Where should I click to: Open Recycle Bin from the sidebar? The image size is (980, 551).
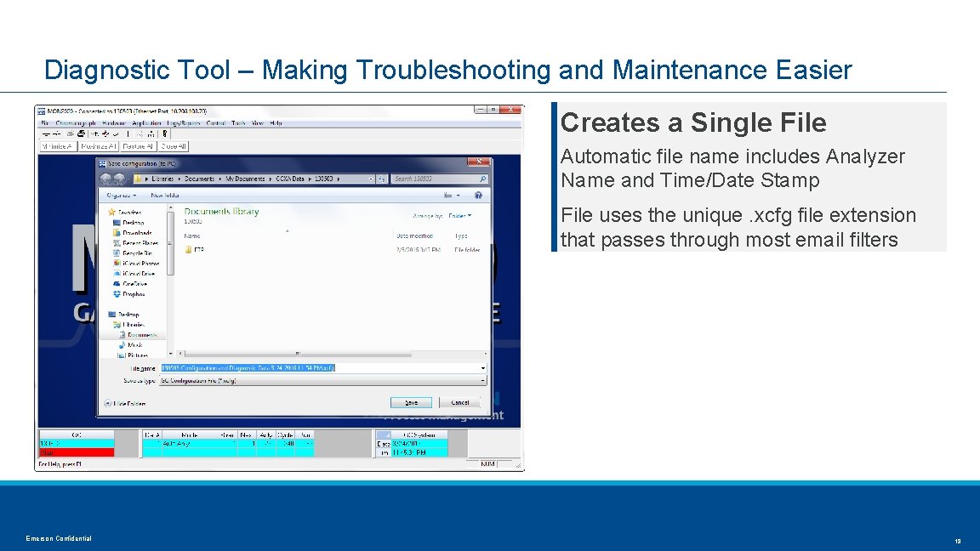(x=133, y=253)
